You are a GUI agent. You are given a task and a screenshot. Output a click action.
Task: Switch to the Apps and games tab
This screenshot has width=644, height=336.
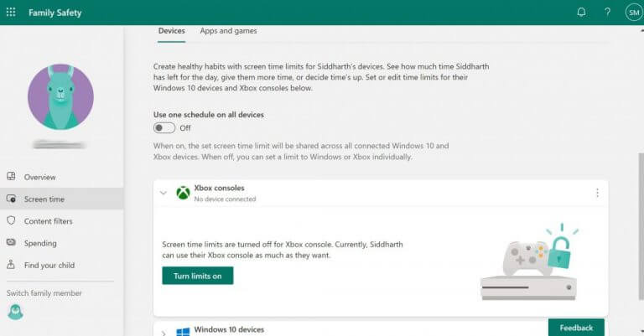[x=228, y=31]
